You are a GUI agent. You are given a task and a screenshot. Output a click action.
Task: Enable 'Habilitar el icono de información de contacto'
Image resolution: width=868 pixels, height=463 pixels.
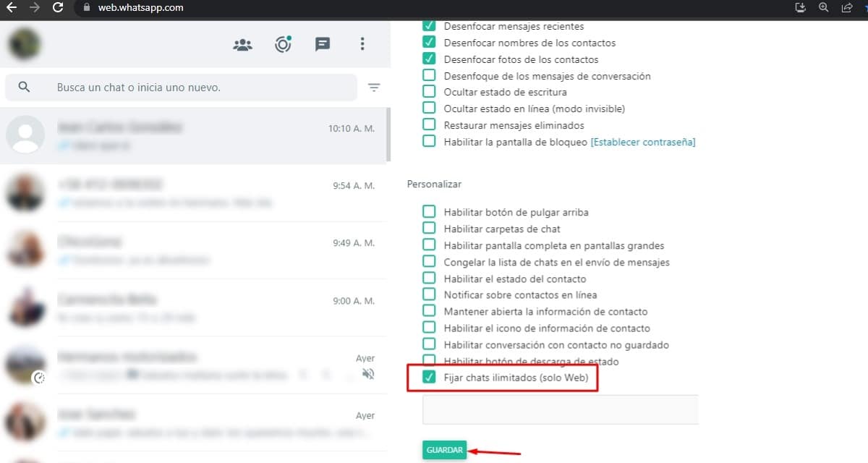click(x=429, y=328)
